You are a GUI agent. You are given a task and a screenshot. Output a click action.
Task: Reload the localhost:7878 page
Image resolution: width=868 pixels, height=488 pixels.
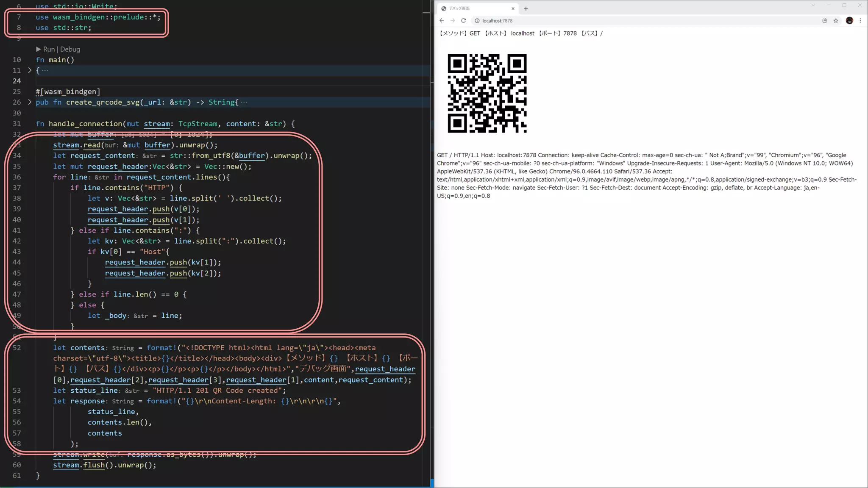click(x=464, y=20)
